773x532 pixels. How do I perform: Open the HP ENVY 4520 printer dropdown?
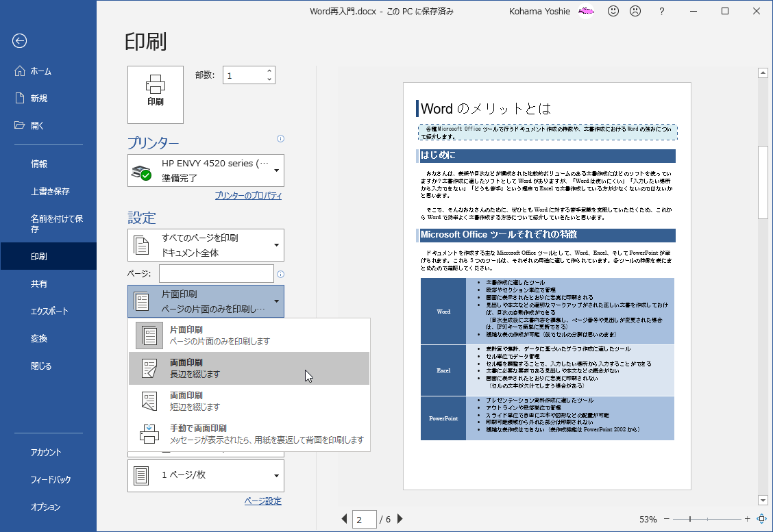point(206,170)
